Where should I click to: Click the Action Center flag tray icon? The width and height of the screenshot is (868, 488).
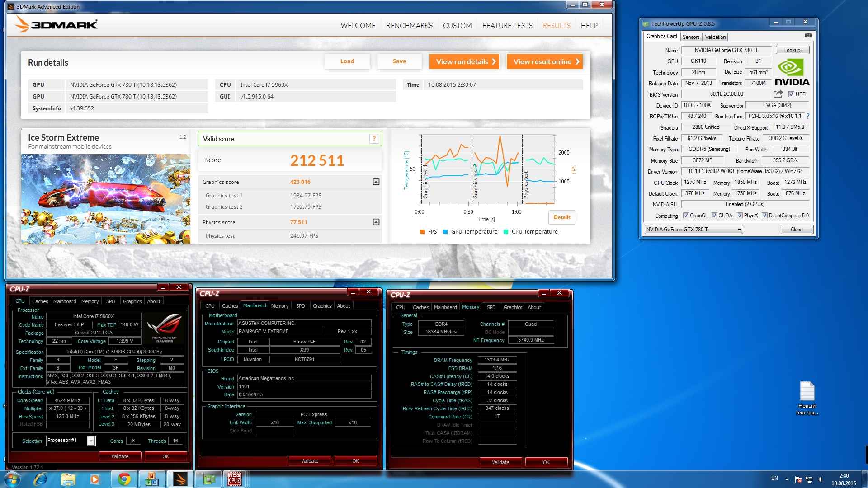point(798,479)
